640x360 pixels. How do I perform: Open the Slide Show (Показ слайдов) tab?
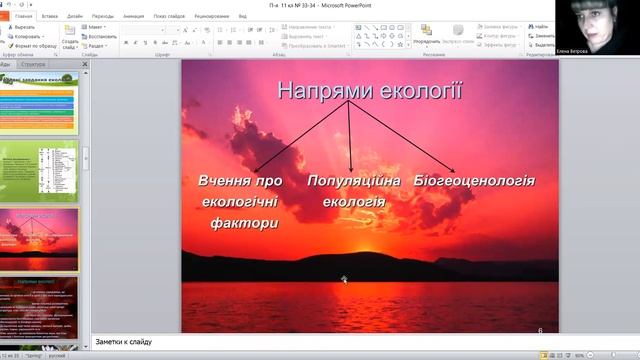(169, 16)
